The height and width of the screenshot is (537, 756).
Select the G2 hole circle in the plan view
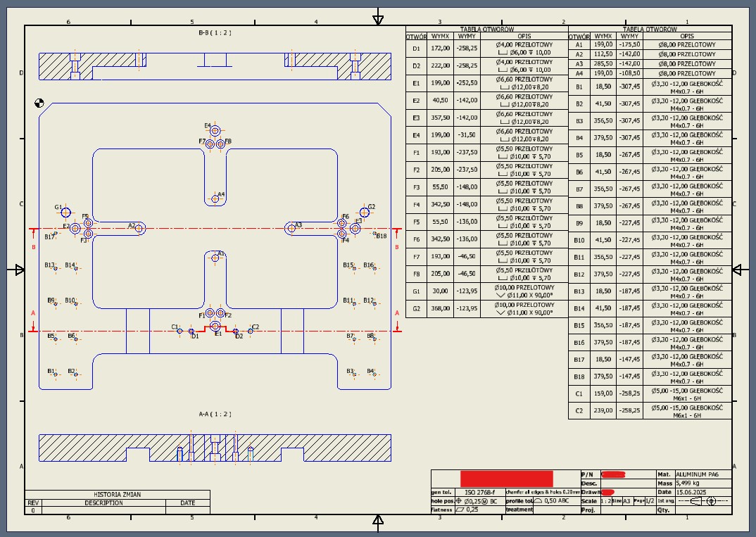tap(365, 213)
